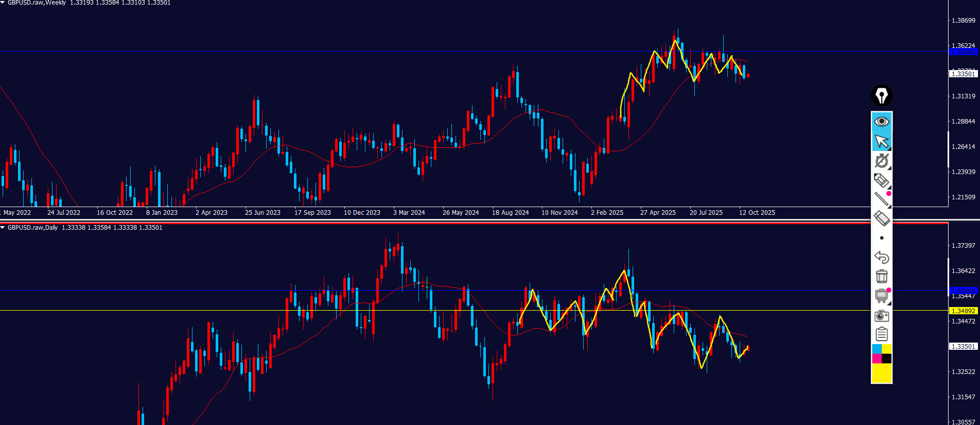Viewport: 980px width, 425px height.
Task: Open the whiteboard easel tool
Action: pyautogui.click(x=881, y=296)
